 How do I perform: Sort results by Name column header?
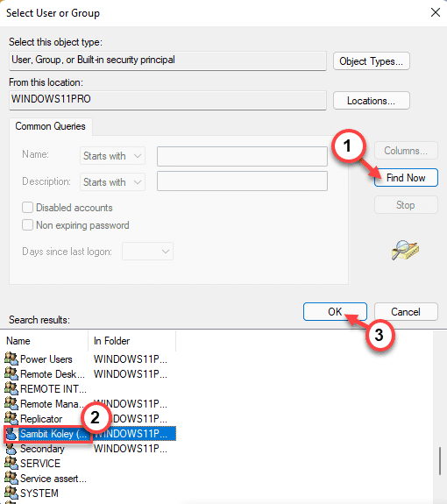coord(45,341)
